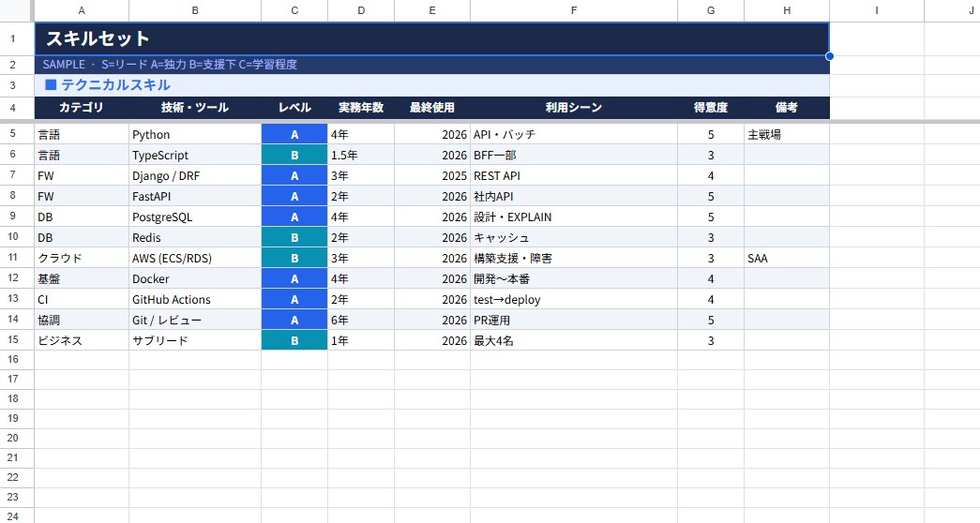Click the 最終使用 header cell

[x=432, y=108]
